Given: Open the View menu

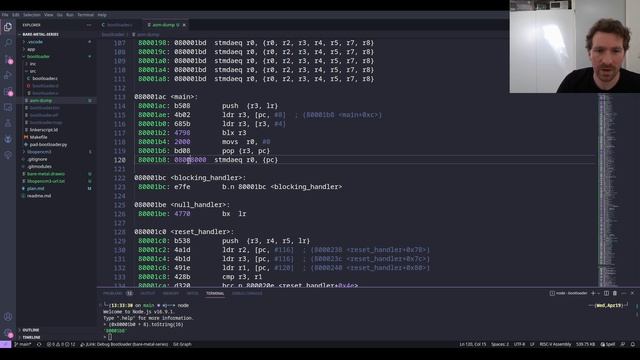Looking at the screenshot, I should (49, 15).
